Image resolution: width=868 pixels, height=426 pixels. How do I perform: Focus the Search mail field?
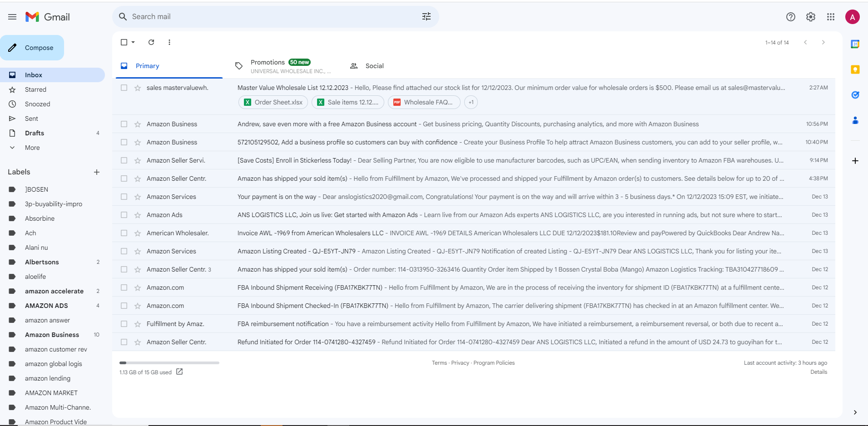click(275, 17)
